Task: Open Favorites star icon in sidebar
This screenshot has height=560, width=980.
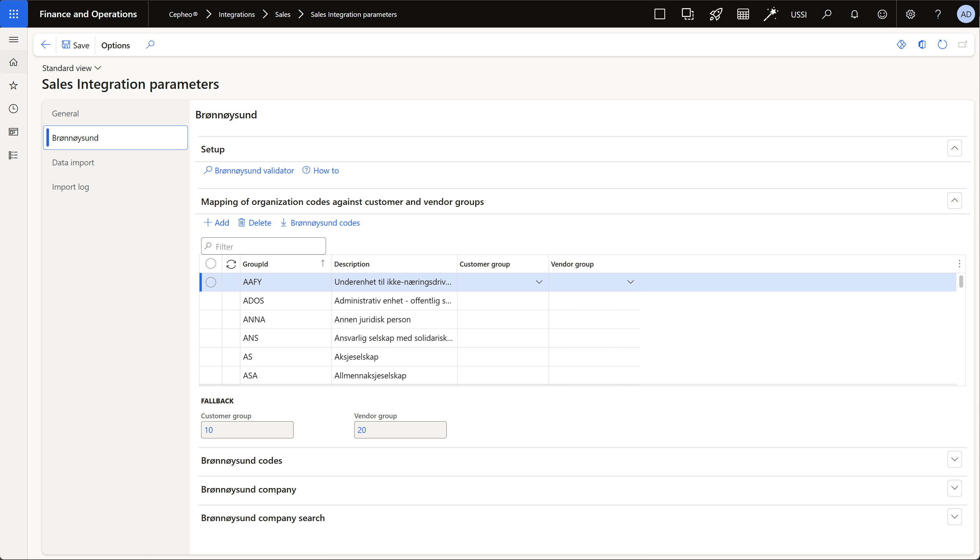Action: 14,85
